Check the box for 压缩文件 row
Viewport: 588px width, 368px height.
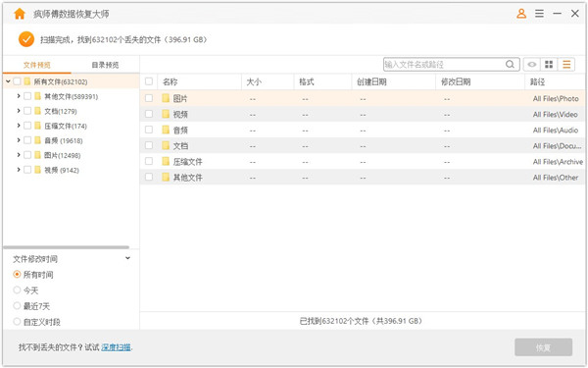pyautogui.click(x=149, y=162)
